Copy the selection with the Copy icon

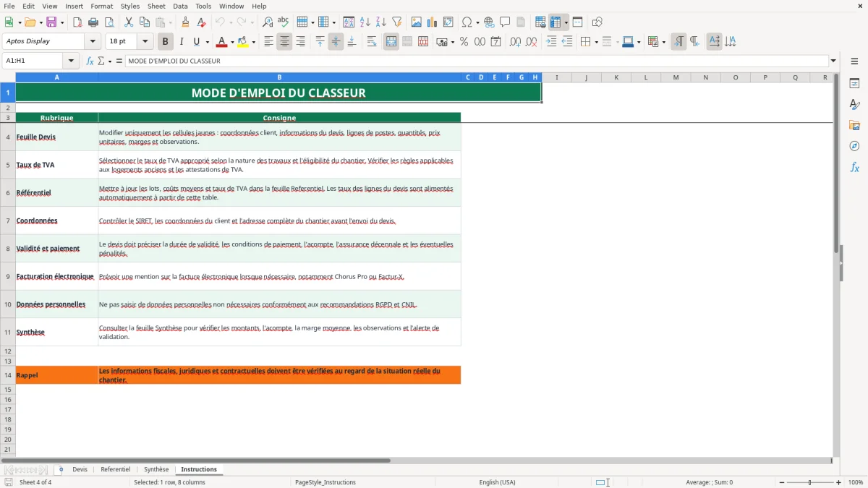click(x=145, y=22)
